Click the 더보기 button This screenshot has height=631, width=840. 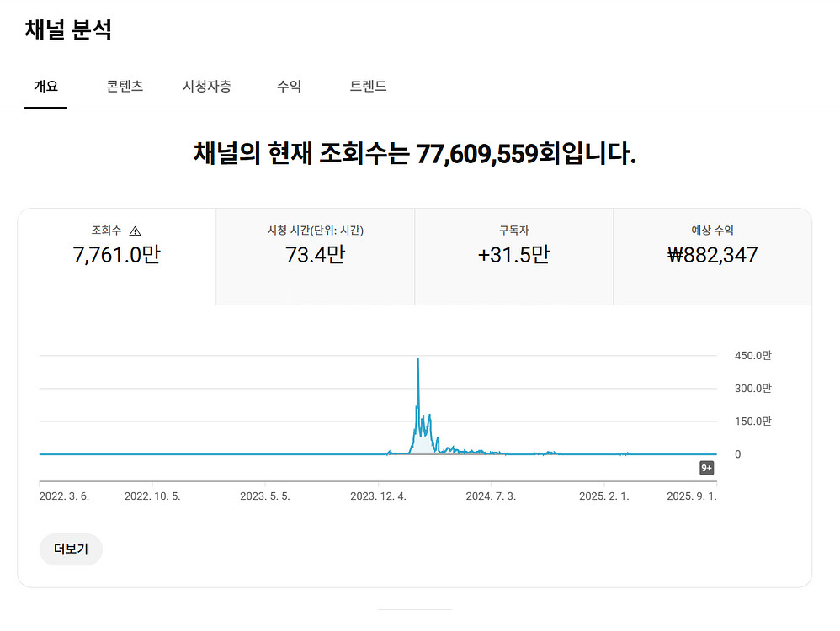pos(71,549)
